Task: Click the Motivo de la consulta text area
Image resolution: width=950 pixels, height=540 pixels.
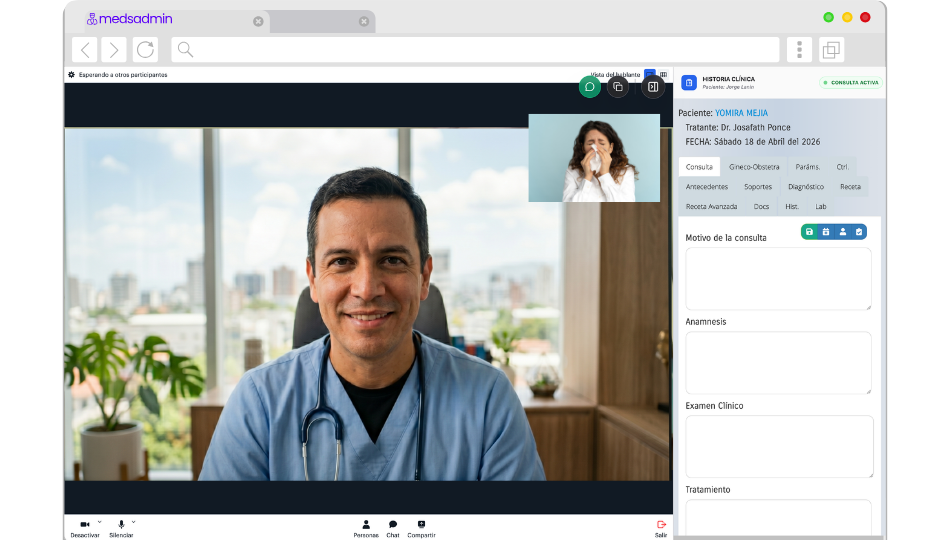Action: pyautogui.click(x=778, y=279)
